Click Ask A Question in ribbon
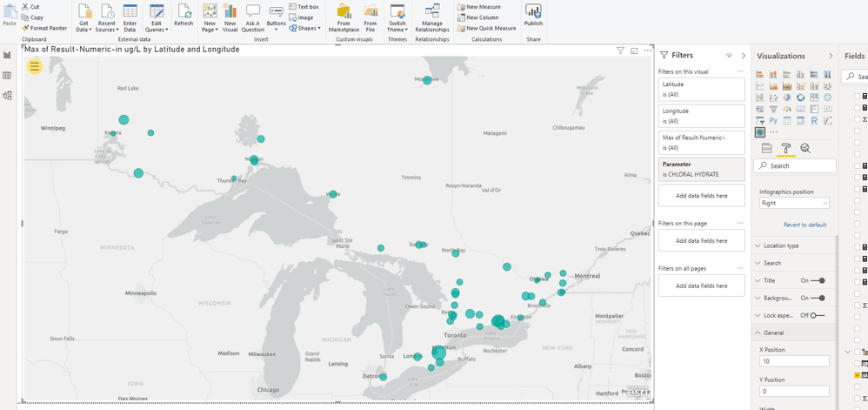Viewport: 868px width, 410px height. click(x=252, y=17)
